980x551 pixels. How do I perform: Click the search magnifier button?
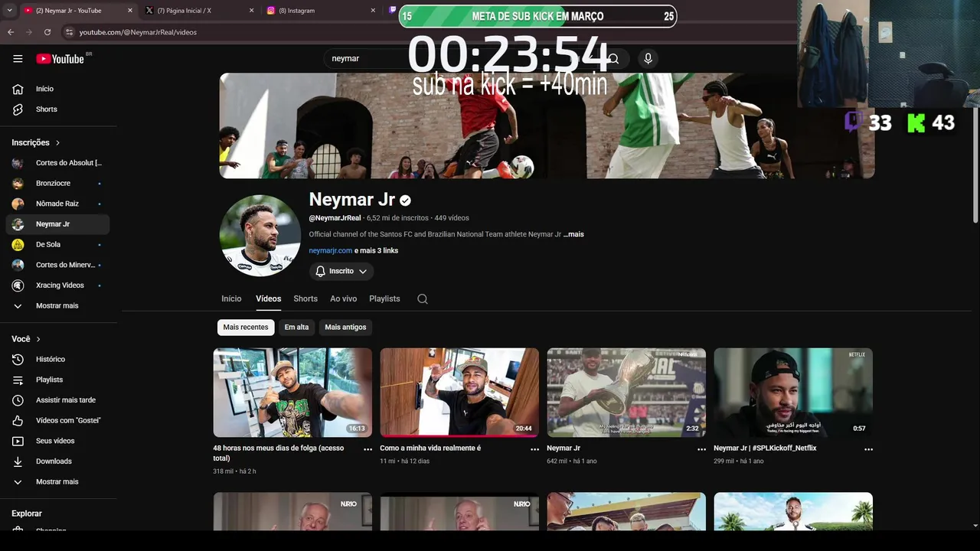pyautogui.click(x=613, y=58)
